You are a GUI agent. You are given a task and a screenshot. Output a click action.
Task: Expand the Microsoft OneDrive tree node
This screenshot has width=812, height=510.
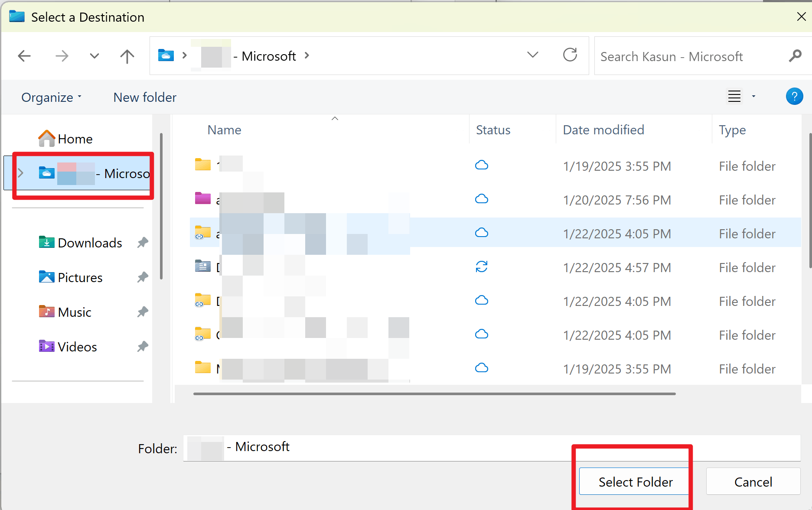pos(20,173)
